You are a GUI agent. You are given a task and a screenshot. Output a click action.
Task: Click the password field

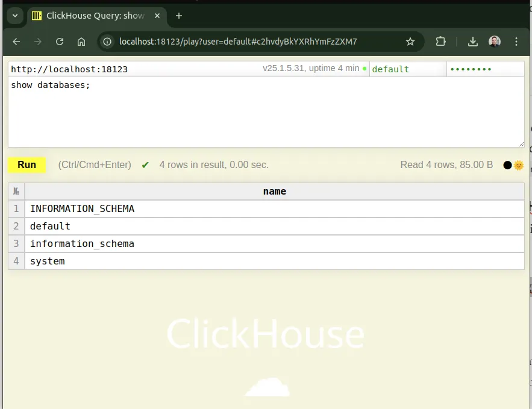coord(486,69)
